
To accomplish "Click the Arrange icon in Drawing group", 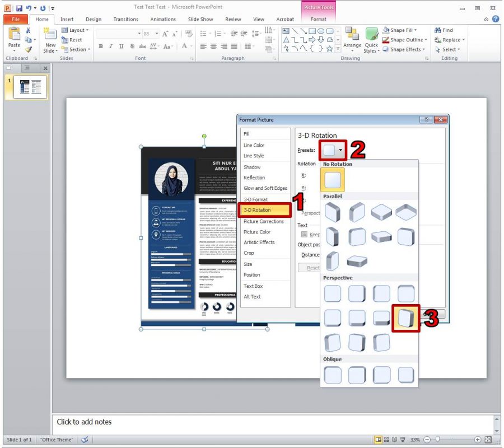I will (352, 35).
